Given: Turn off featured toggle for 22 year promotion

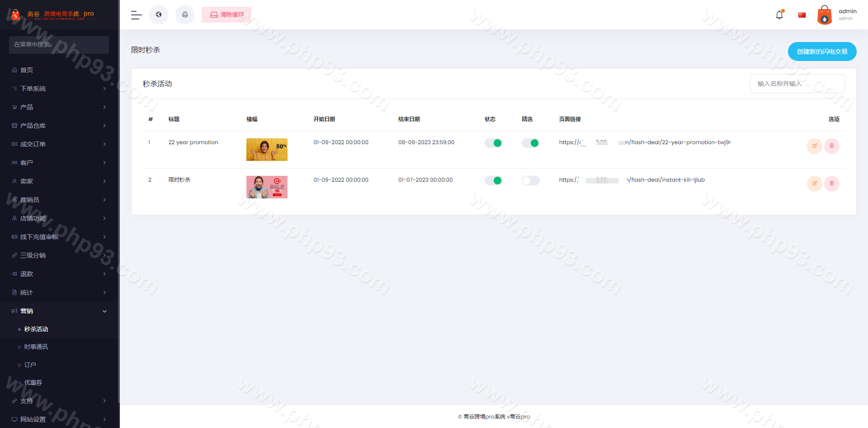Looking at the screenshot, I should [x=530, y=143].
